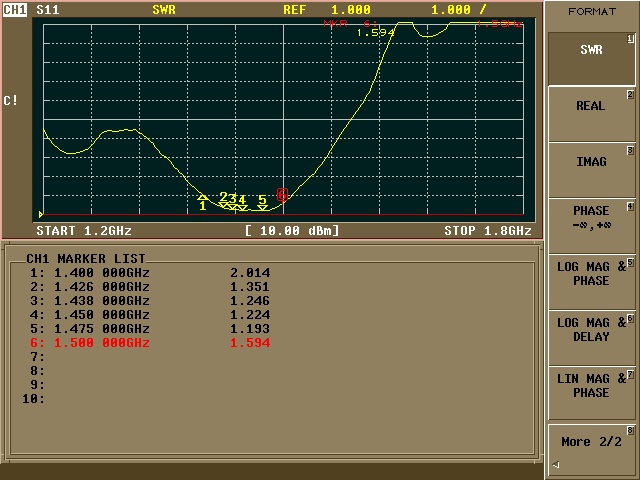Choose LIN MAG & PHASE format
Image resolution: width=640 pixels, height=480 pixels.
point(591,393)
